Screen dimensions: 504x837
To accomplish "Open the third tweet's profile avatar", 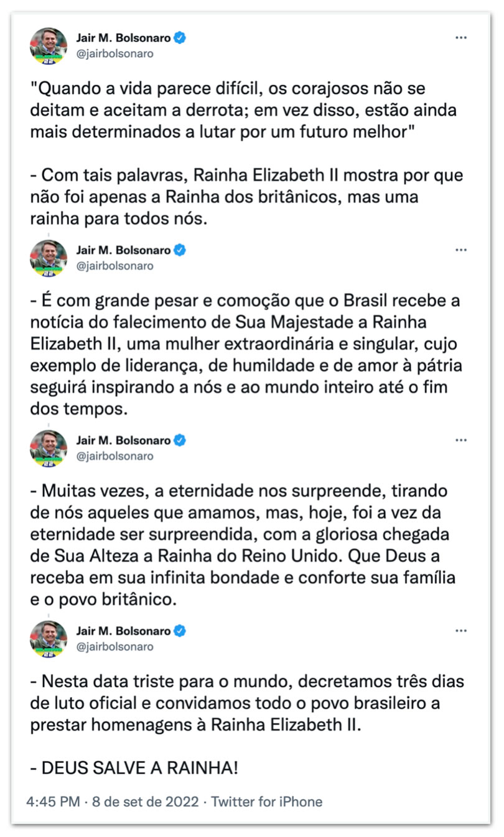I will click(x=48, y=448).
